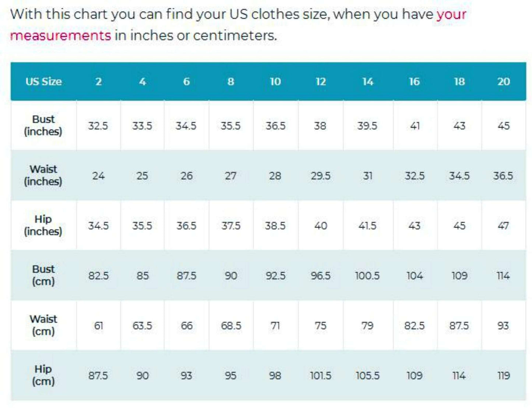
Task: Select hip cm value 101.5 for size 12
Action: click(320, 376)
